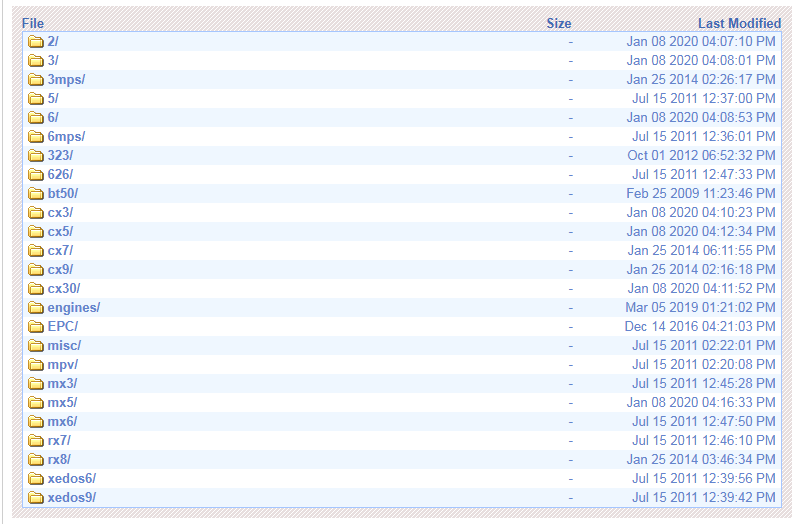Browse the cx9/ folder link
Image resolution: width=798 pixels, height=524 pixels.
[60, 270]
